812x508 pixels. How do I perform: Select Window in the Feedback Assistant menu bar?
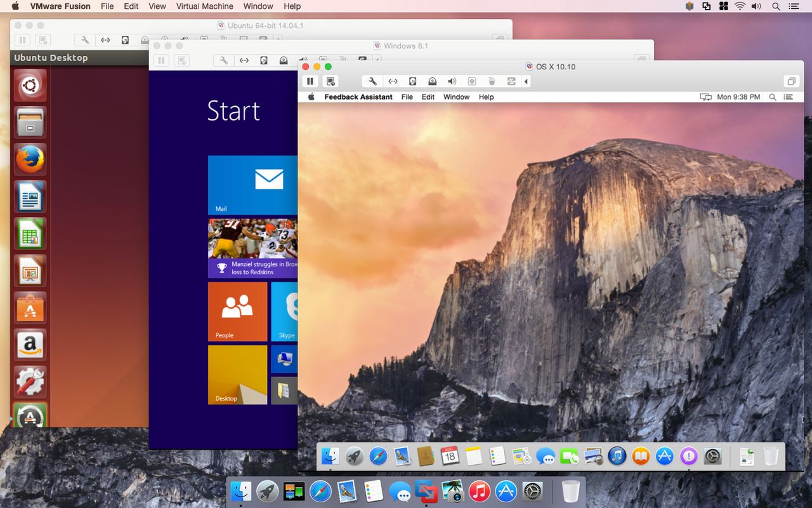tap(456, 97)
